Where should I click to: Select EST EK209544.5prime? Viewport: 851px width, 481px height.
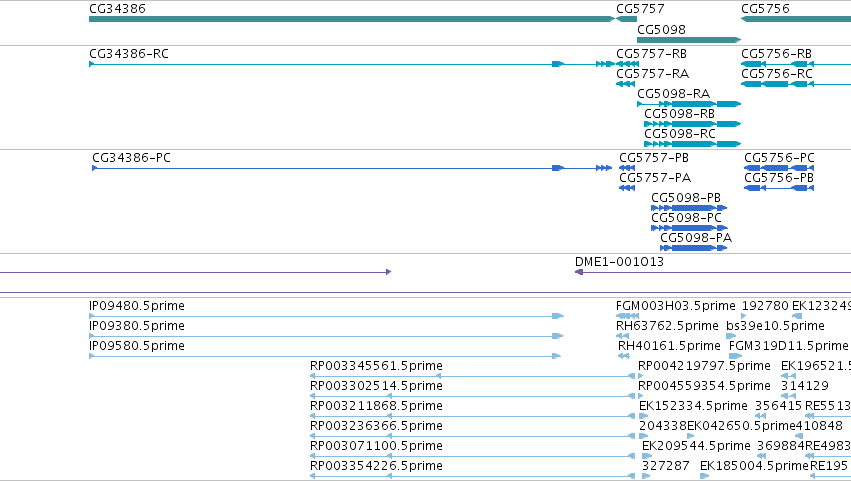[x=647, y=457]
